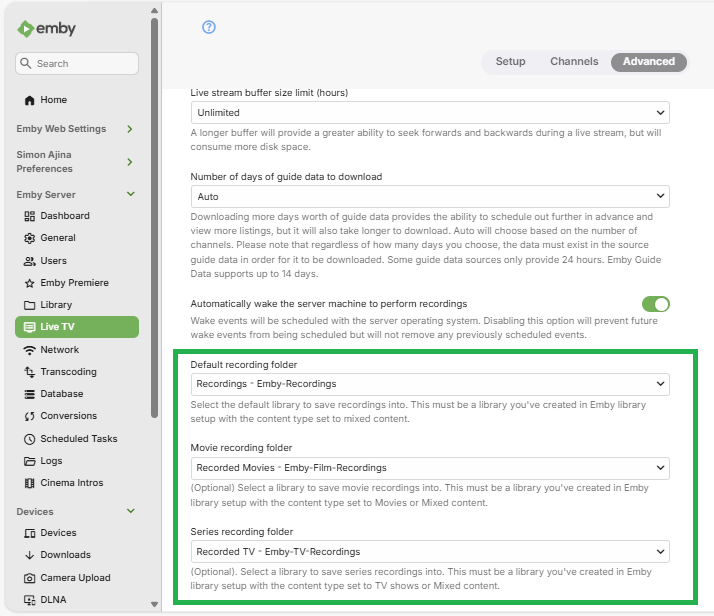The height and width of the screenshot is (616, 714).
Task: Click the Camera Upload camera icon
Action: pos(30,578)
